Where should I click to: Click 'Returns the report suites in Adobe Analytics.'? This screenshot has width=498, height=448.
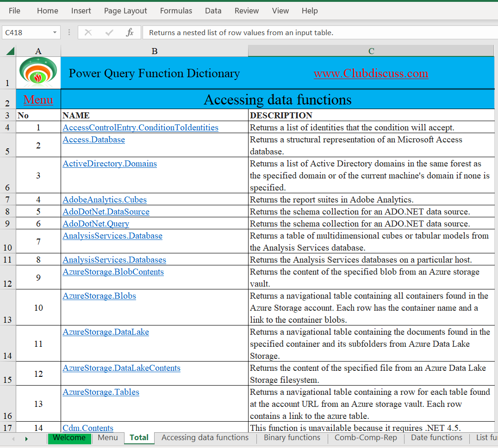pos(371,200)
